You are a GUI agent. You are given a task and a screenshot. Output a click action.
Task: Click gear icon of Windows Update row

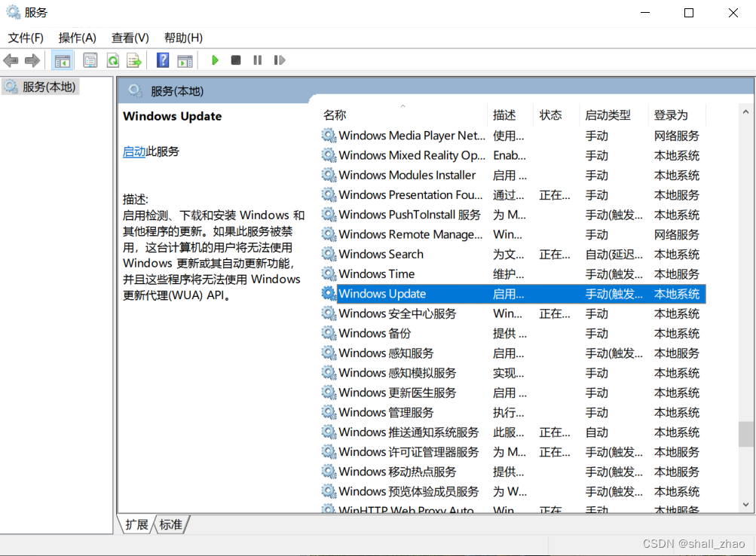point(329,293)
